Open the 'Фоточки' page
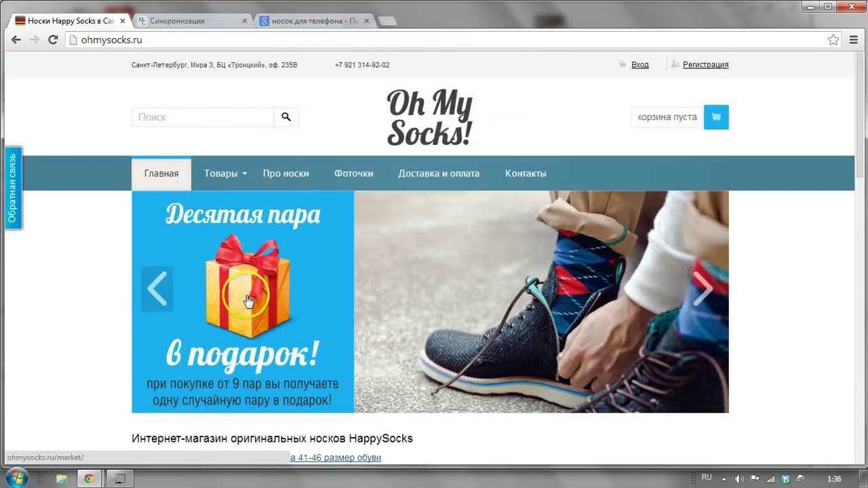 (x=353, y=174)
